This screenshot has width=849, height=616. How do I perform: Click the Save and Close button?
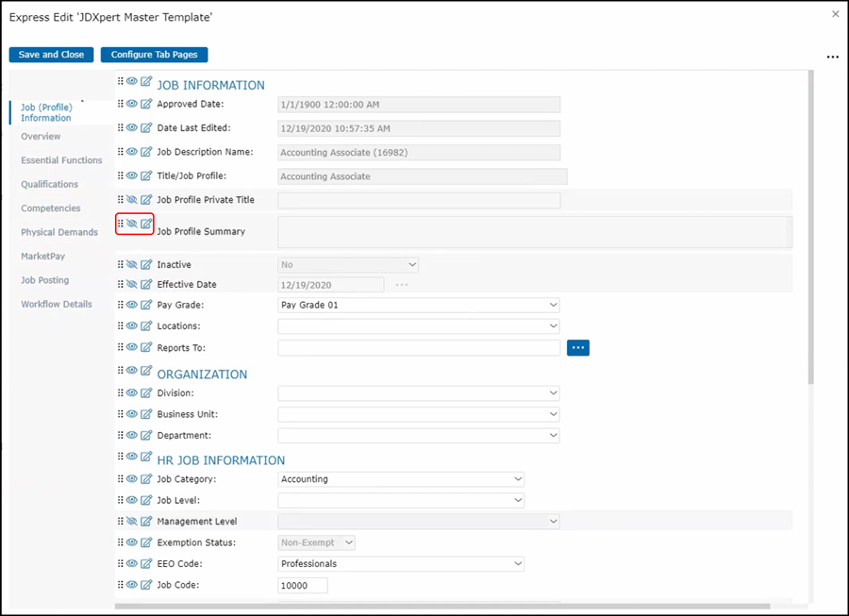52,55
